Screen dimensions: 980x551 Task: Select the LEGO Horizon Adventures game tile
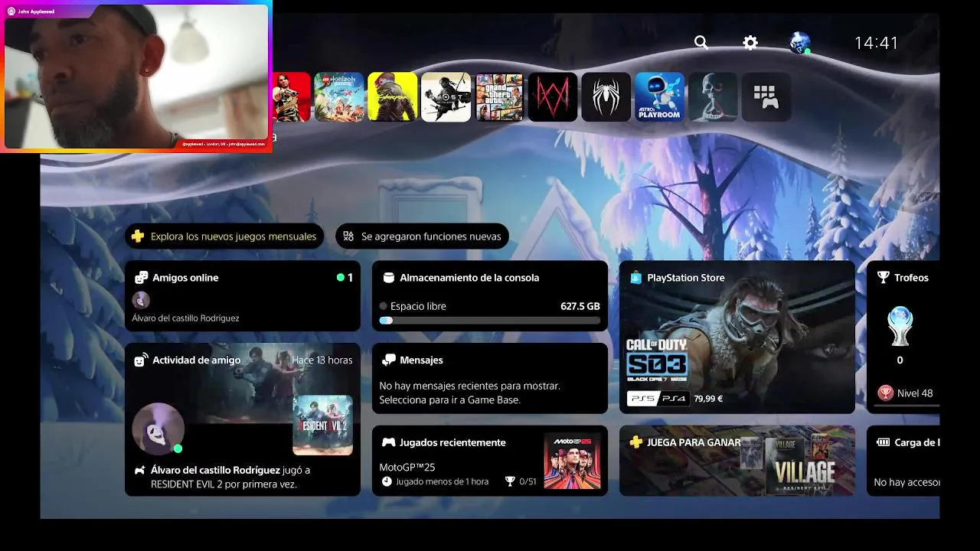pyautogui.click(x=339, y=97)
